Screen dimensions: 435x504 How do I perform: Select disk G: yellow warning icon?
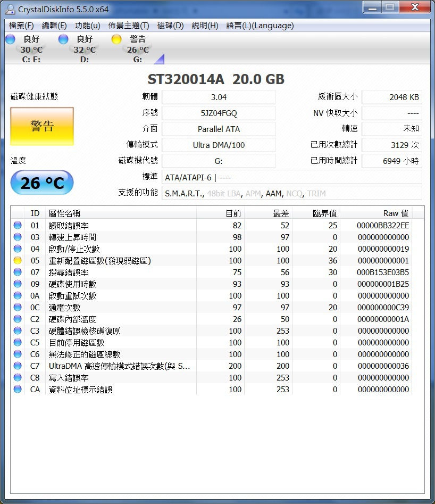pos(116,39)
